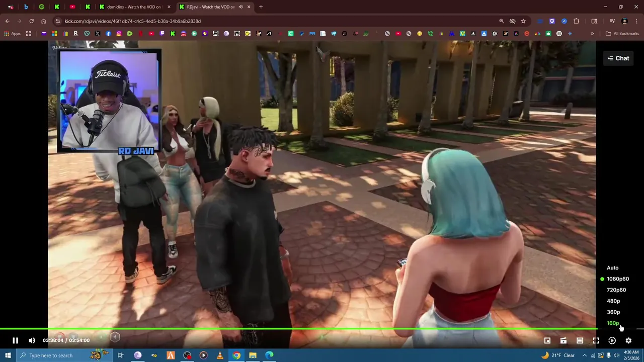The width and height of the screenshot is (644, 362).
Task: Select 480p video quality
Action: (x=613, y=301)
